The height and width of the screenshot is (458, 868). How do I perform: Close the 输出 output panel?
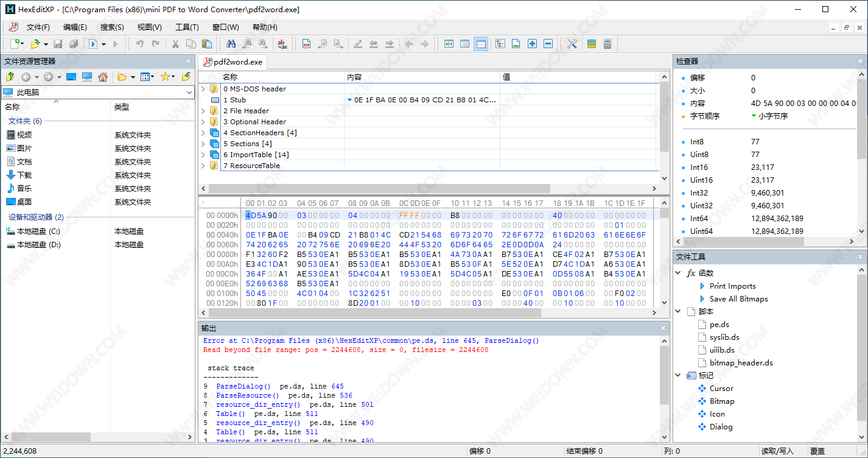coord(664,328)
